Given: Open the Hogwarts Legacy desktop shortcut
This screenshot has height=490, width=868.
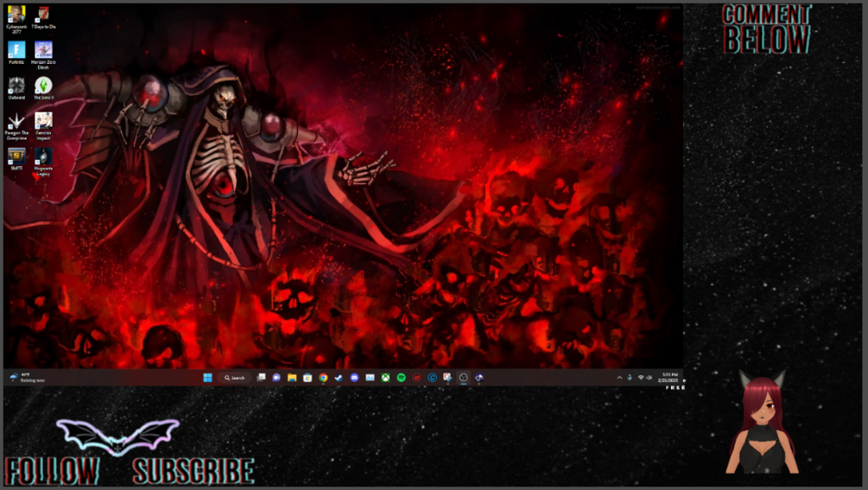Looking at the screenshot, I should coord(43,162).
